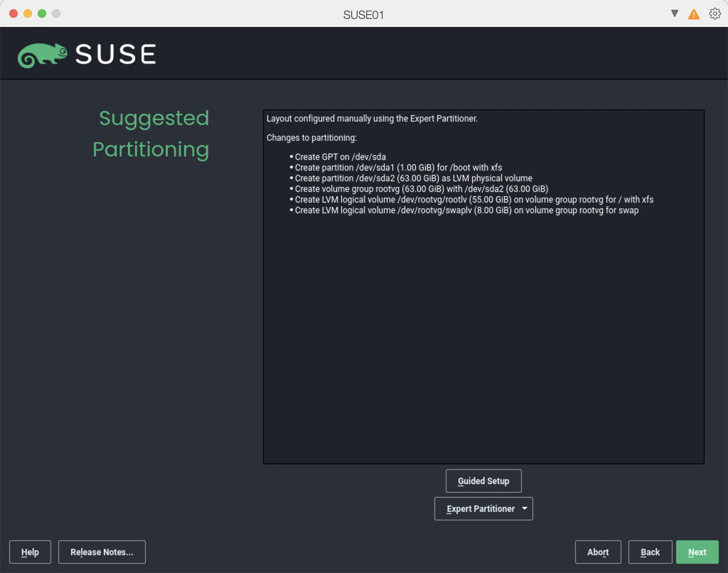Image resolution: width=728 pixels, height=573 pixels.
Task: Open Help for Suggested Partitioning
Action: (x=30, y=552)
